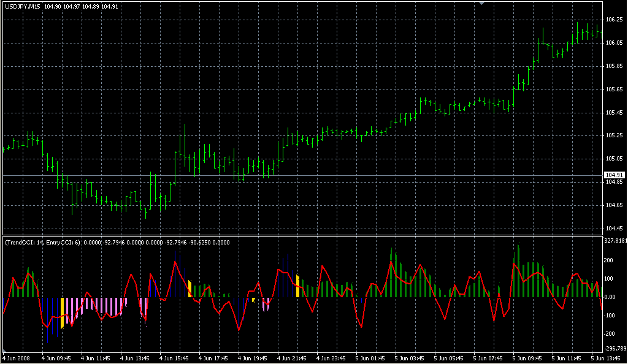
Task: Click the 0.00 level on indicator scale
Action: (611, 297)
